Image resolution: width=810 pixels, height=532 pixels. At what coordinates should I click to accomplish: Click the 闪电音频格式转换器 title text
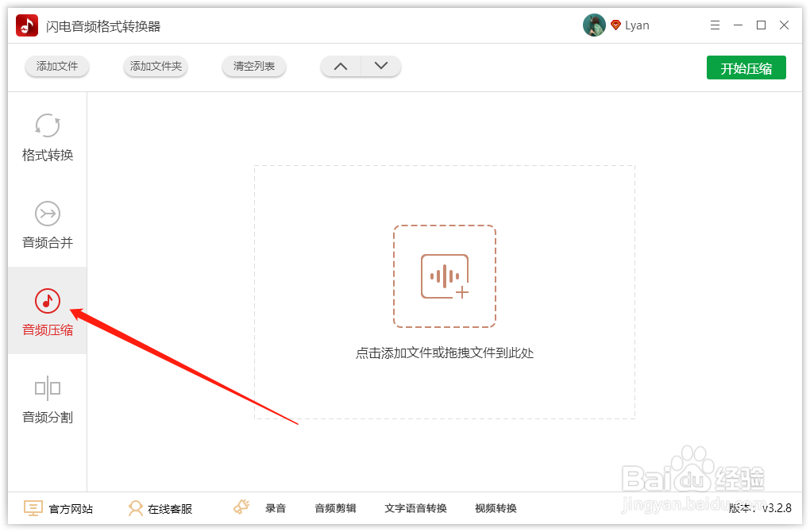(x=103, y=26)
